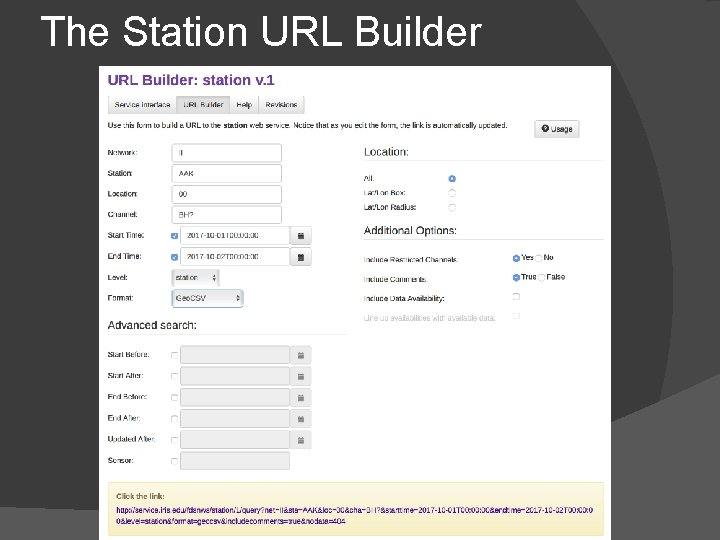This screenshot has height=540, width=720.
Task: Enable the End Before checkbox
Action: coord(174,397)
